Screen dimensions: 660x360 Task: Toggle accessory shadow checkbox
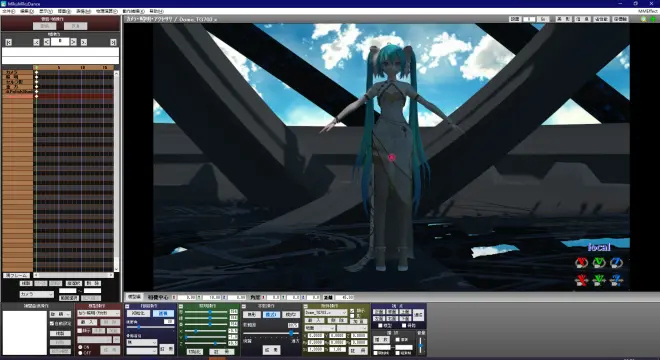tap(352, 316)
